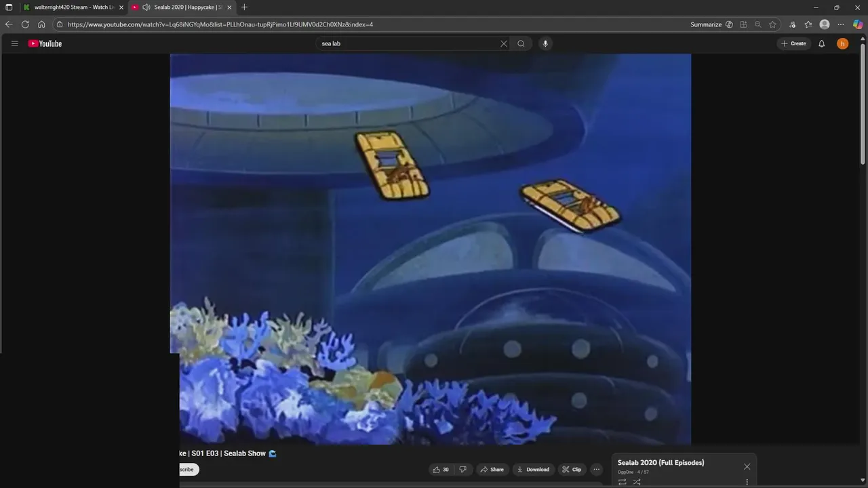Open a new browser tab
The image size is (868, 488).
tap(244, 7)
